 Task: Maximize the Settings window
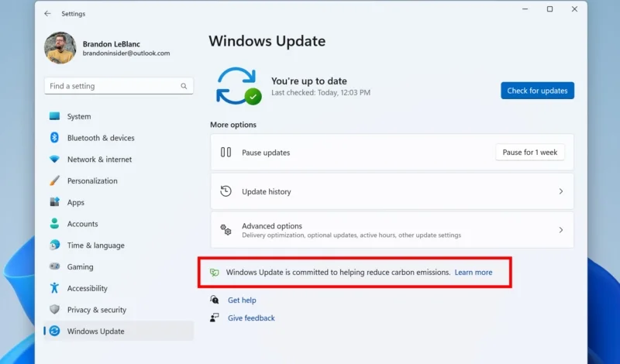click(x=549, y=9)
